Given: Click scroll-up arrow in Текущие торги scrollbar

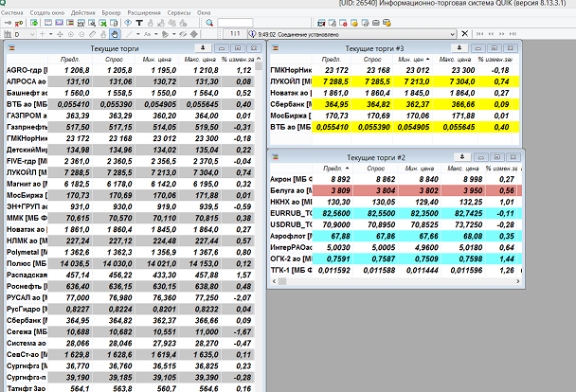Looking at the screenshot, I should coord(259,59).
